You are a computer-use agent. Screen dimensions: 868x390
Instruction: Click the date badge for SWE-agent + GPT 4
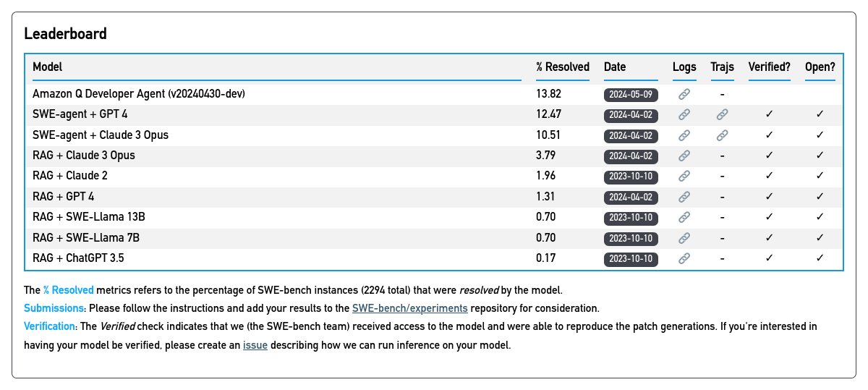tap(631, 114)
